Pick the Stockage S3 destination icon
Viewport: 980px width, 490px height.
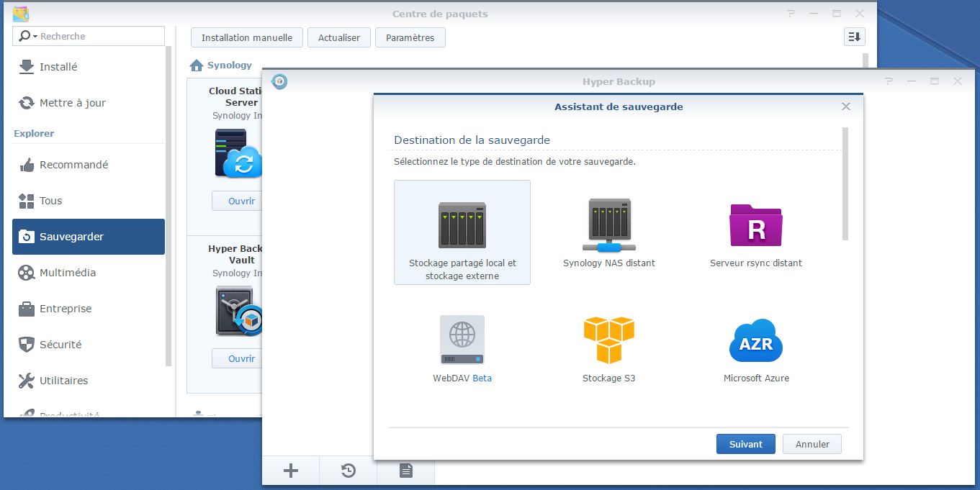point(608,340)
